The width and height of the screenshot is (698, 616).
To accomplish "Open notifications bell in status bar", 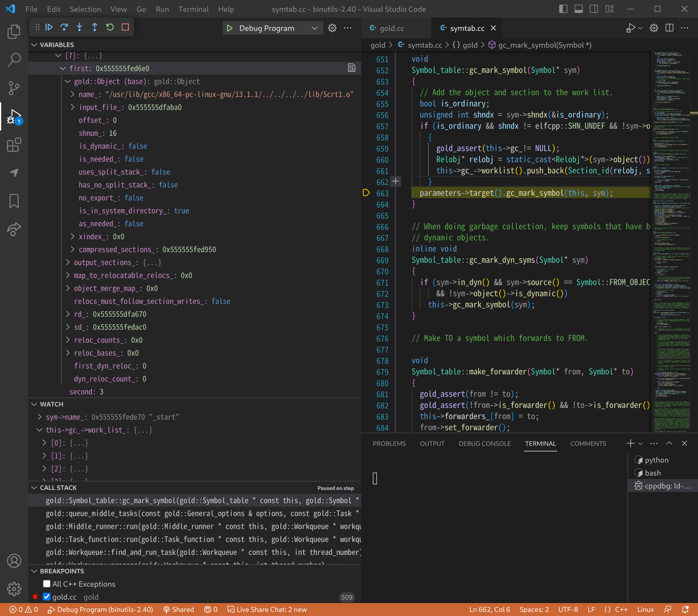I will point(685,610).
